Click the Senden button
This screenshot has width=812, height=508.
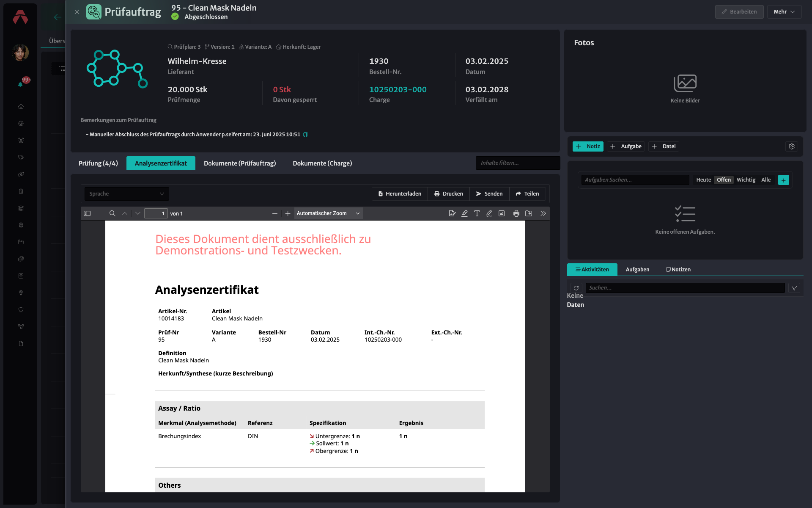[x=489, y=194]
